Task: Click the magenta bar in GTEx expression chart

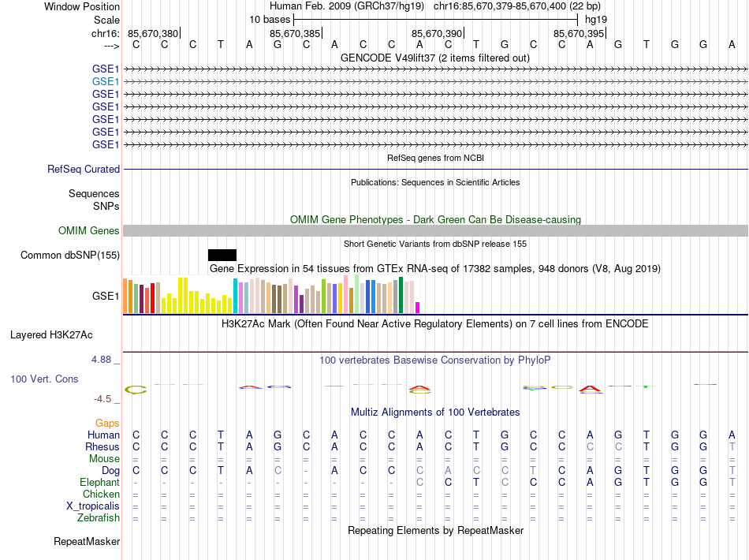Action: 418,308
